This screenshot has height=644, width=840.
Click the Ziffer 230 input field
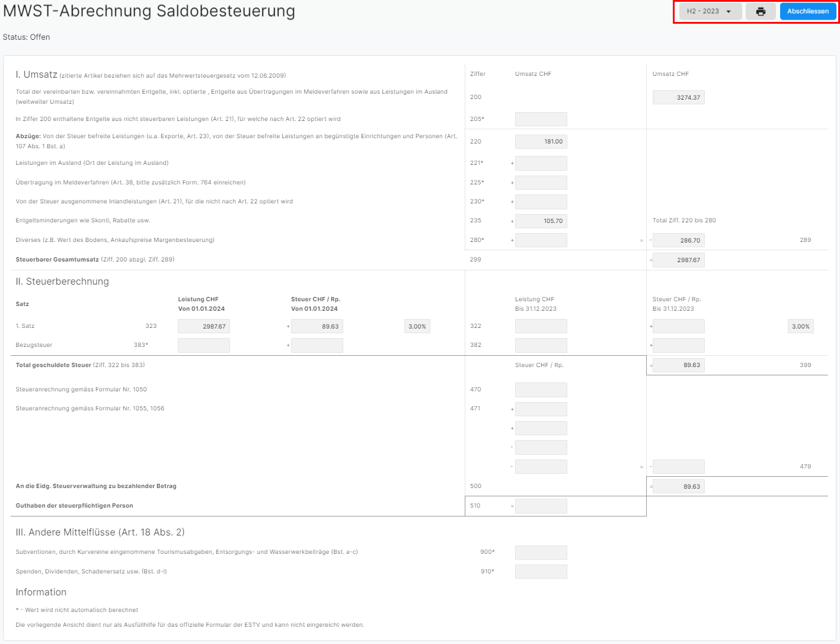(541, 202)
